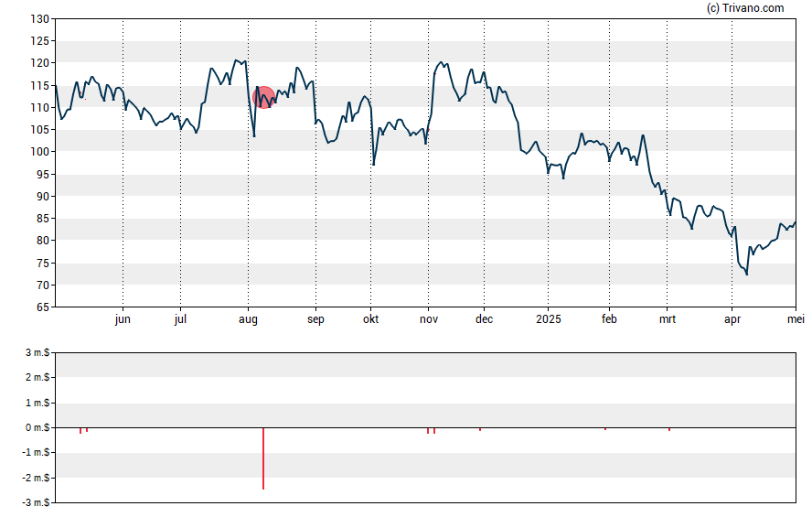Click the 'apr' month label
Screen dimensions: 812x517
[732, 319]
